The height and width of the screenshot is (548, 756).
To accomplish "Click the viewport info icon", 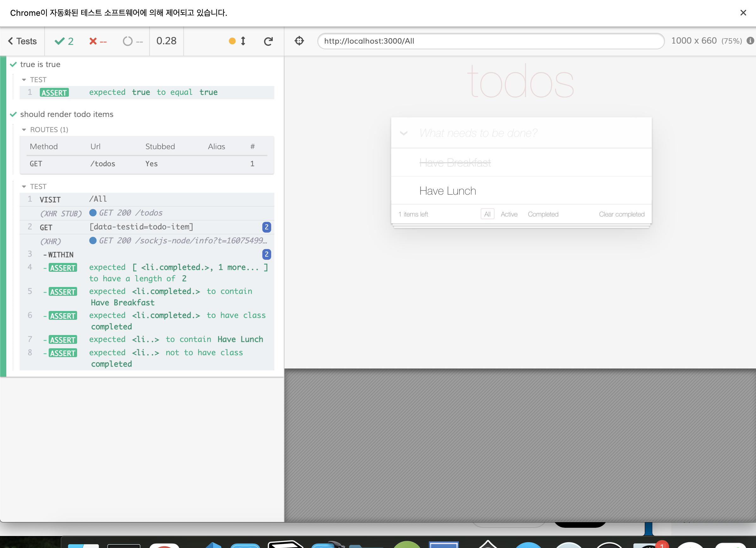I will 750,41.
